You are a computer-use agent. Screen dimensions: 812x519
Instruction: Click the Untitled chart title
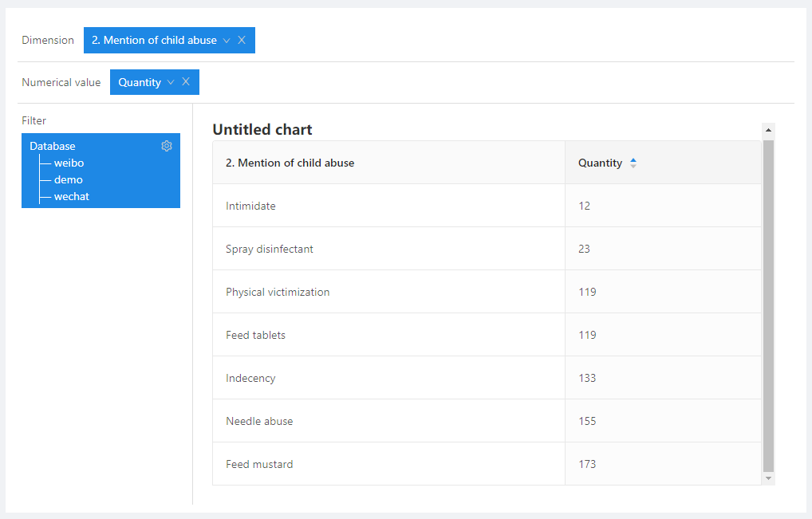[262, 129]
